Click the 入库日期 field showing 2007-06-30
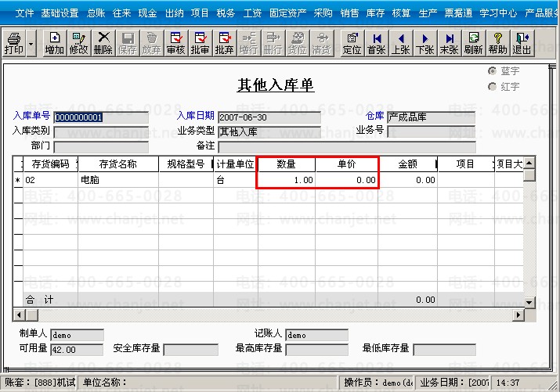The image size is (560, 392). [x=269, y=117]
